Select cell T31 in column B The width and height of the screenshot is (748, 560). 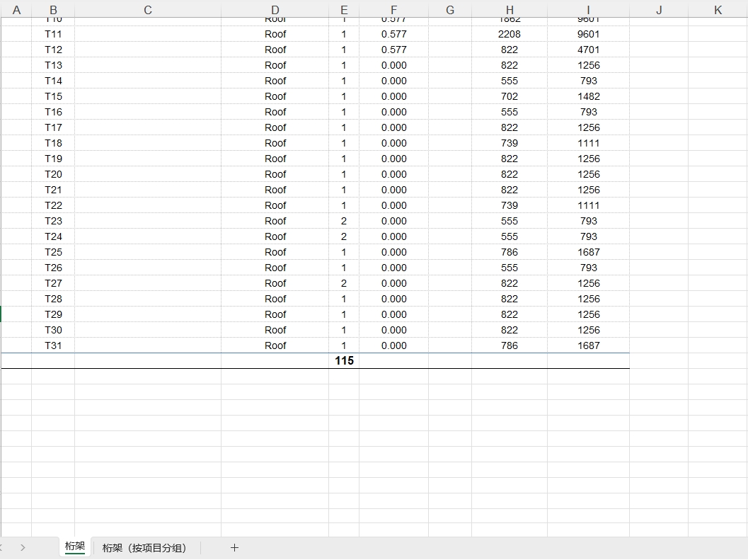point(53,345)
